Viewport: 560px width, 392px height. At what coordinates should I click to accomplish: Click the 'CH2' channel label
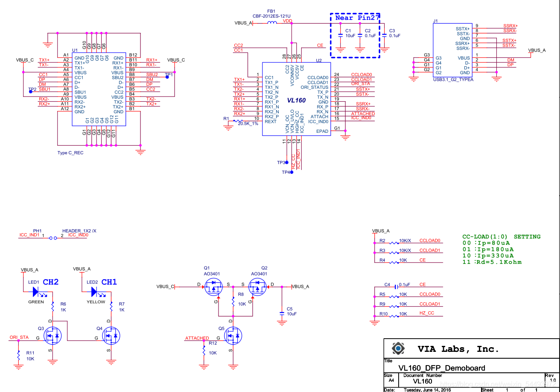[x=51, y=282]
